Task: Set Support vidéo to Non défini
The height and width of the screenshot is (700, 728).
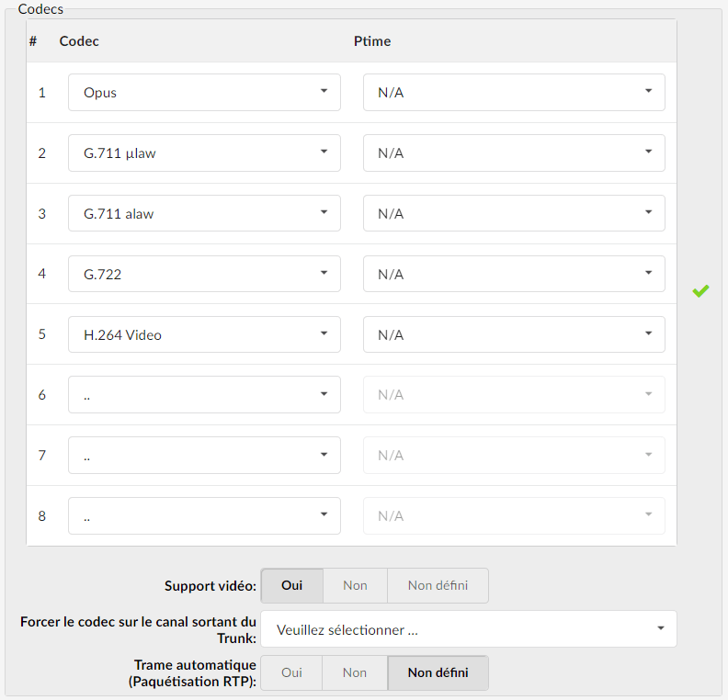Action: tap(438, 585)
